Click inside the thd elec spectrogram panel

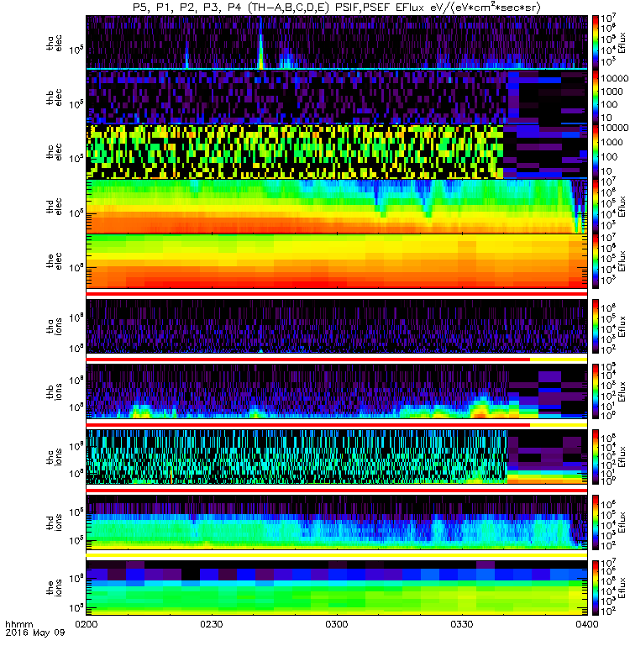coord(337,206)
